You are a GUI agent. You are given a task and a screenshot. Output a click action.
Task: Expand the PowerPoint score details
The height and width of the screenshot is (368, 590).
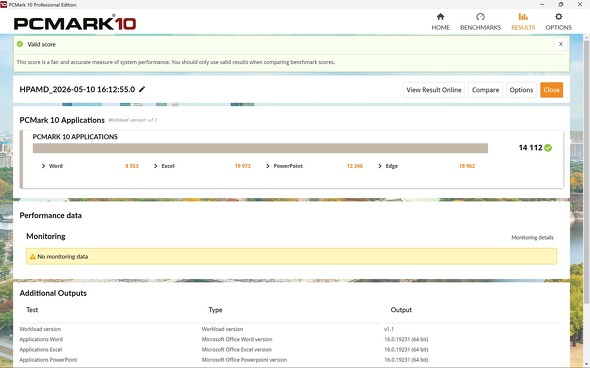268,166
